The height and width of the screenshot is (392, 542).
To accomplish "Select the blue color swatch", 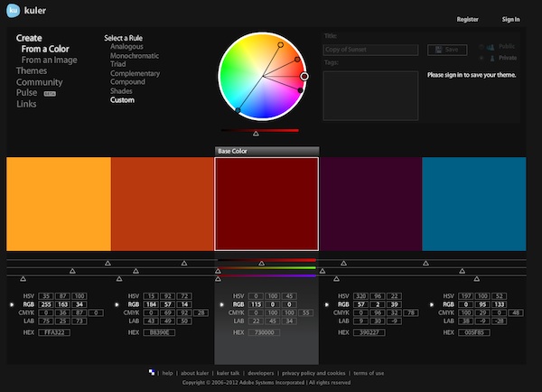I will (473, 203).
